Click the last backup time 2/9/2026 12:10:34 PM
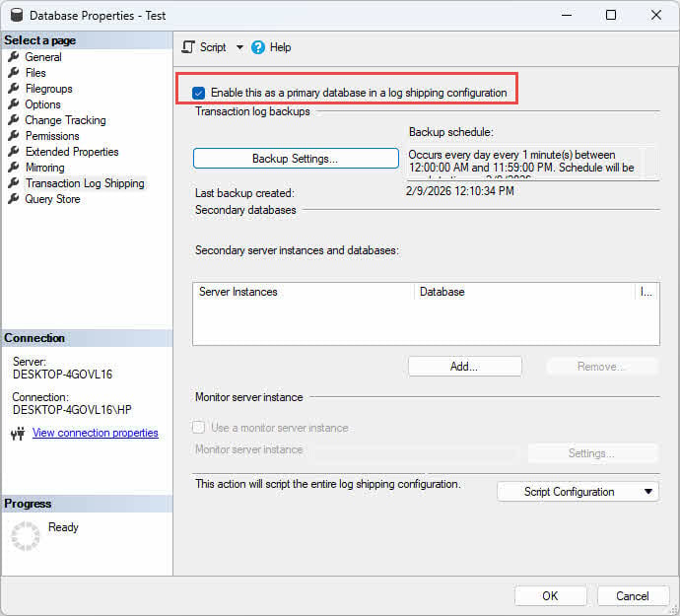The height and width of the screenshot is (616, 680). pos(459,191)
